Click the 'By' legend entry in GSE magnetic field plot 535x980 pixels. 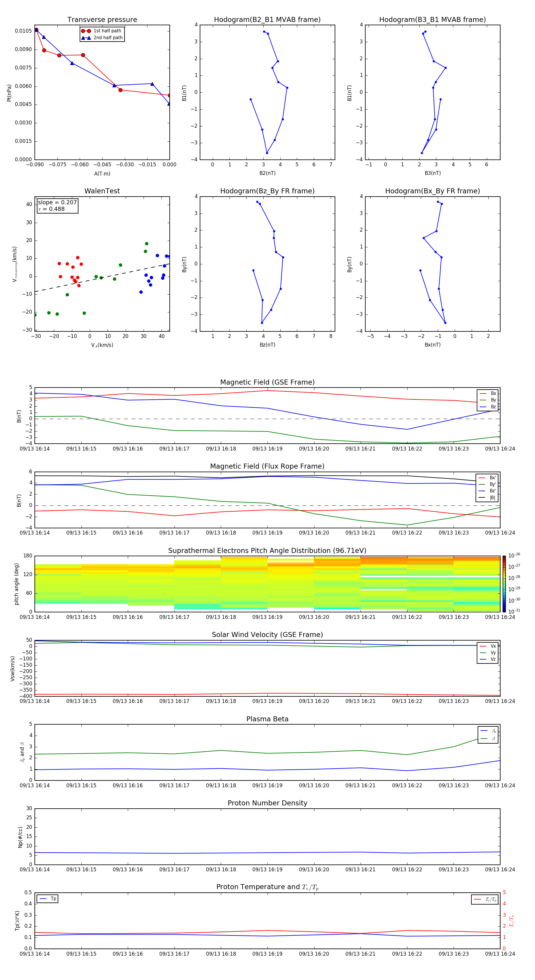[x=488, y=400]
